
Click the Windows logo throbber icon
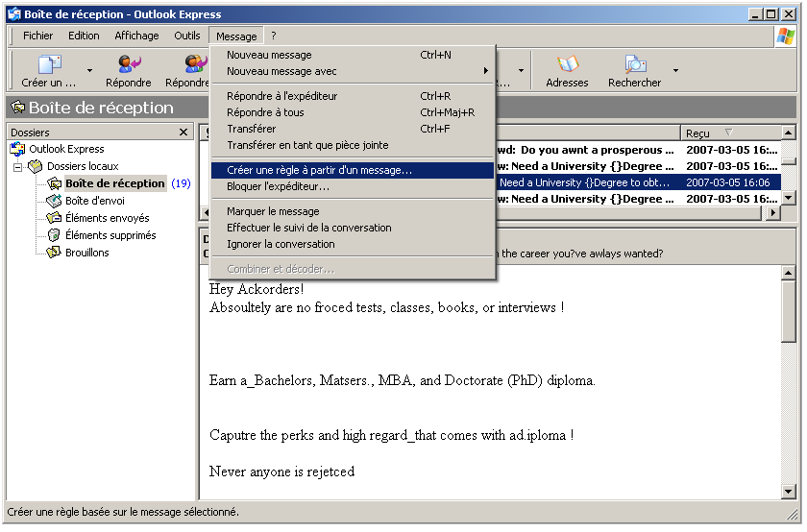786,36
